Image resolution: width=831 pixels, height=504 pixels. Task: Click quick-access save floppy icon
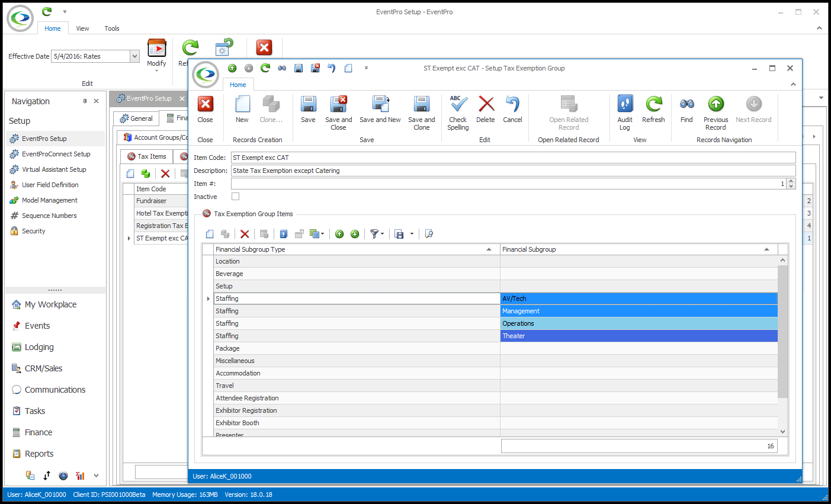pos(299,68)
